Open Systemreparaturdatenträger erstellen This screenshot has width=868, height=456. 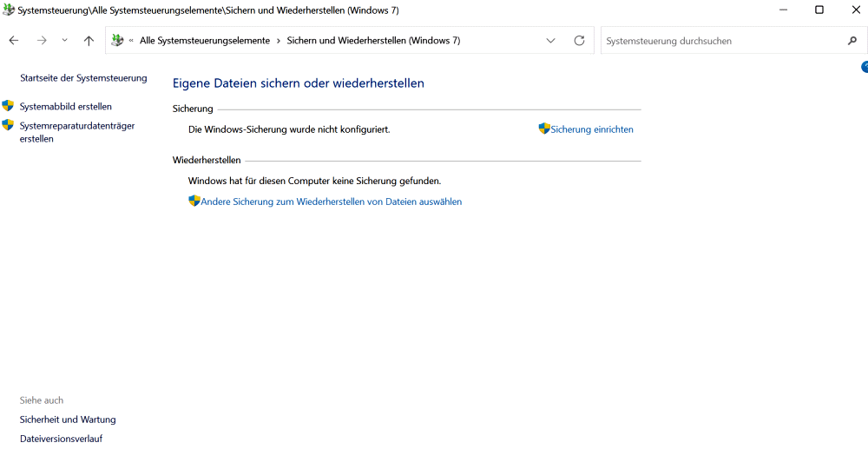pyautogui.click(x=77, y=132)
